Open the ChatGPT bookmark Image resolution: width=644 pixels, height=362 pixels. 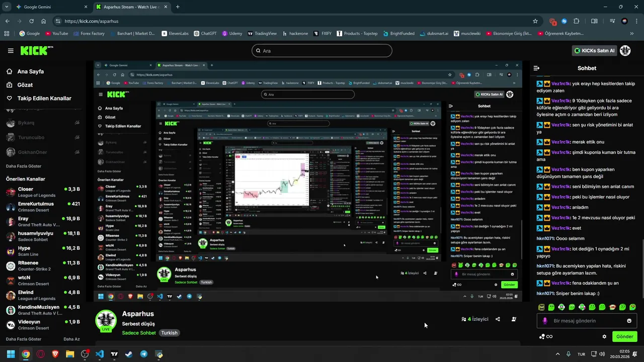point(205,34)
